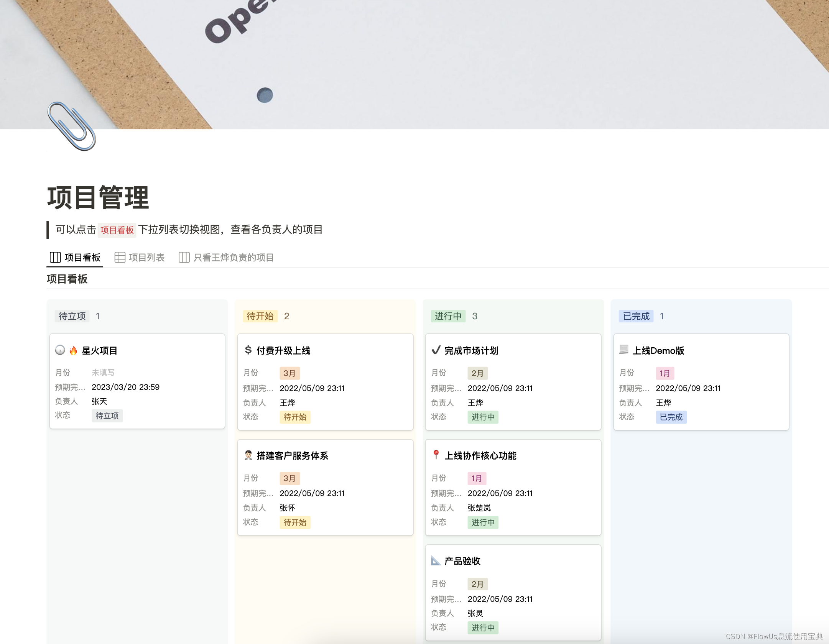Click the page icon beside 上线Demo版
The height and width of the screenshot is (644, 829).
[x=624, y=350]
